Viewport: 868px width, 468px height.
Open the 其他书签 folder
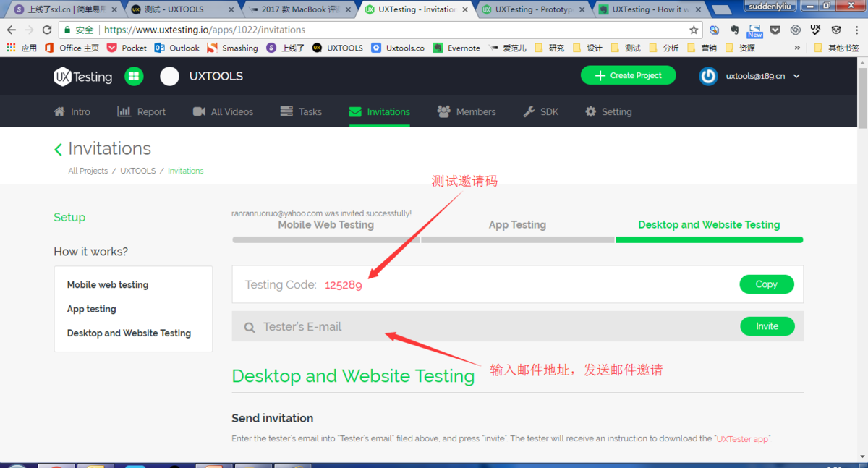click(837, 48)
